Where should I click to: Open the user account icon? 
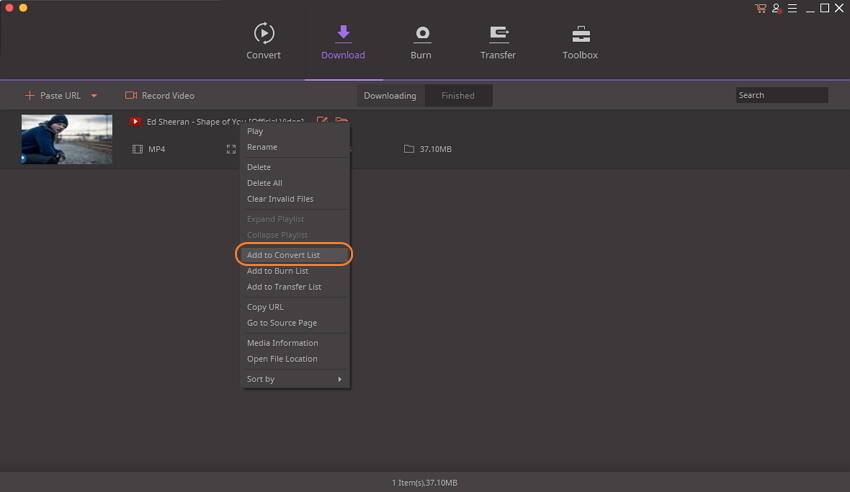[x=776, y=8]
